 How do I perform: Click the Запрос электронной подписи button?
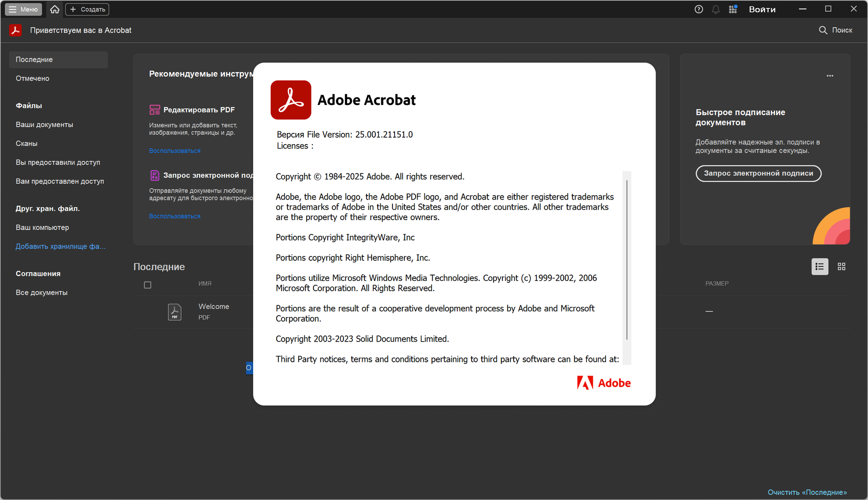(x=758, y=174)
